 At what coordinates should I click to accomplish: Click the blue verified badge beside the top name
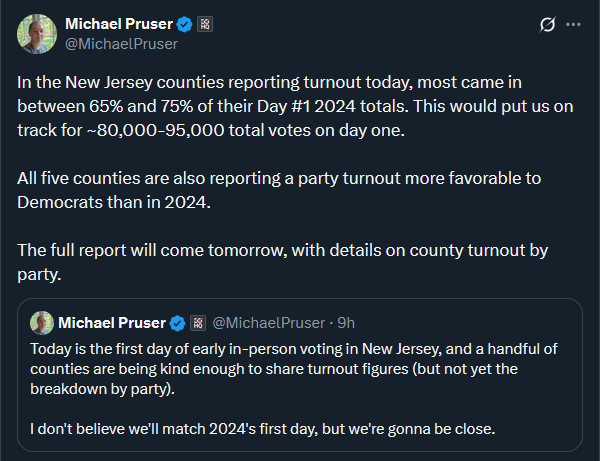(x=185, y=23)
